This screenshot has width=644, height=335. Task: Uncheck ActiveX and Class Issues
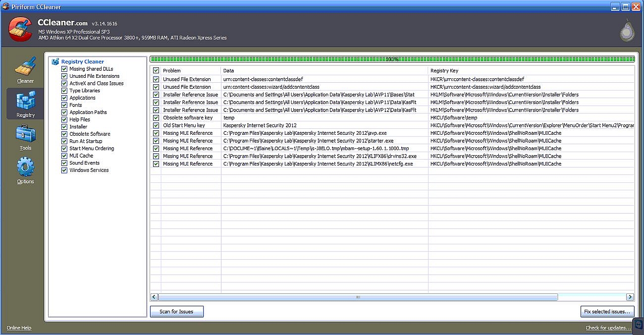pos(64,83)
